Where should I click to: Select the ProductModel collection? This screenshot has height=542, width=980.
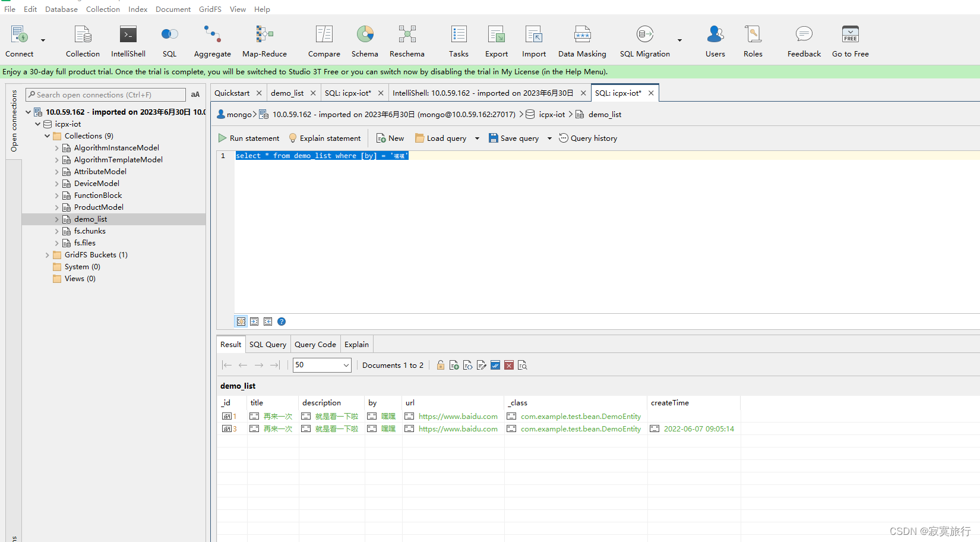click(x=99, y=207)
